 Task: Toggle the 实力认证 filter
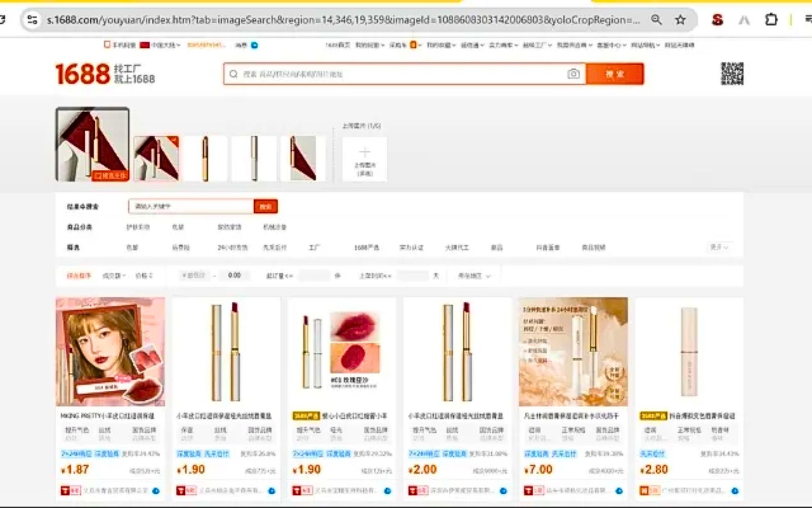point(411,247)
